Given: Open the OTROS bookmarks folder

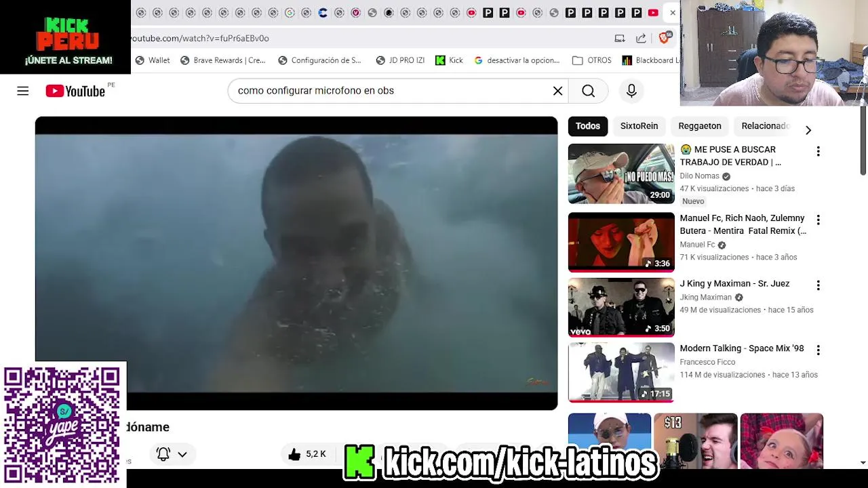Looking at the screenshot, I should pyautogui.click(x=591, y=60).
